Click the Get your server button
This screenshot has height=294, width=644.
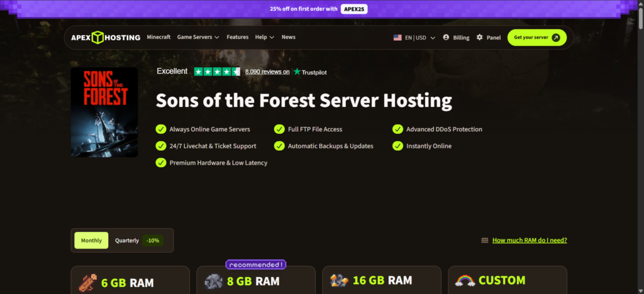point(537,37)
